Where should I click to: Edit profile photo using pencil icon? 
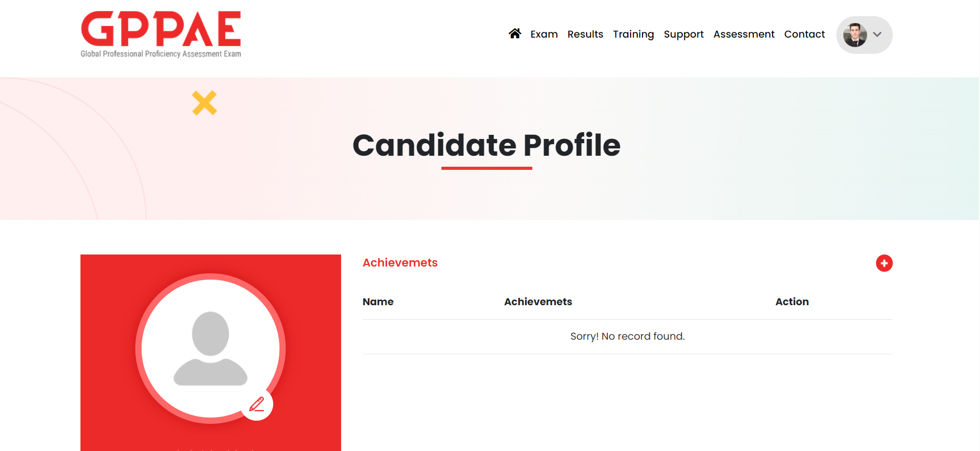coord(256,404)
